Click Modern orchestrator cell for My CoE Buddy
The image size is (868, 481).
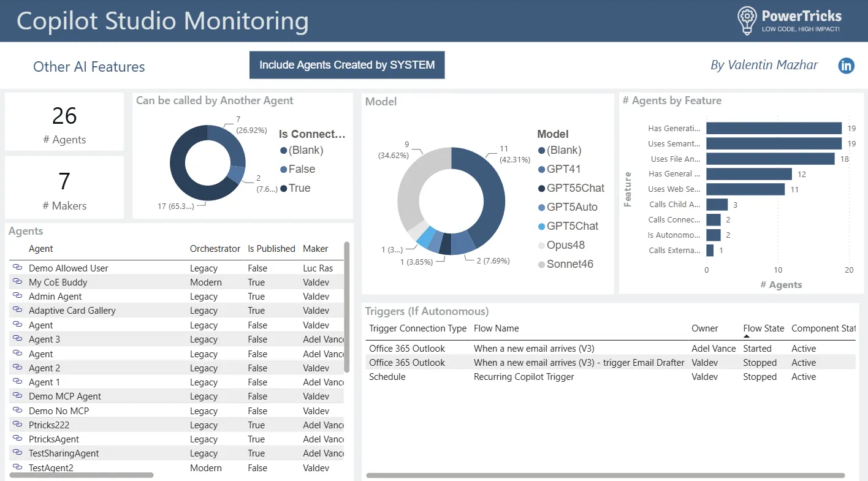206,282
